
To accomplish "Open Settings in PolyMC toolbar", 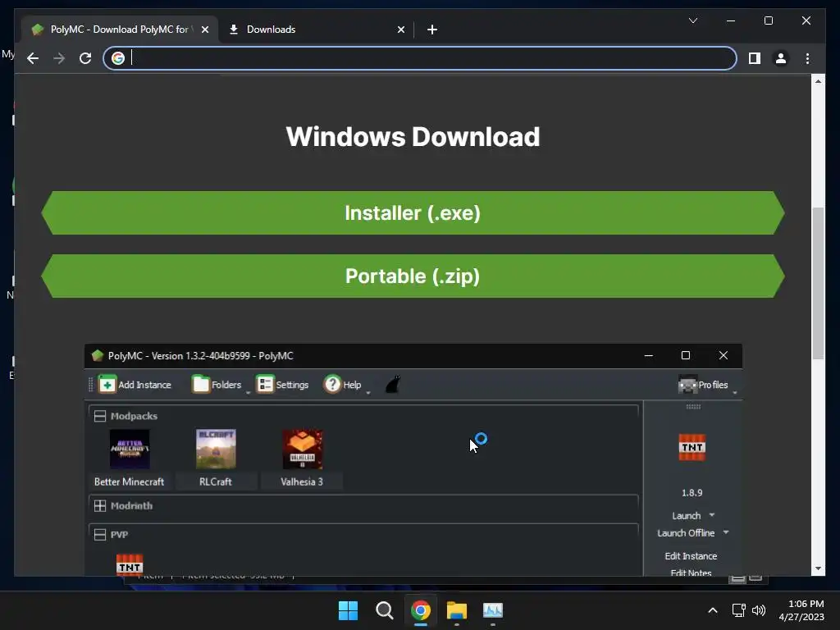I will (x=282, y=385).
